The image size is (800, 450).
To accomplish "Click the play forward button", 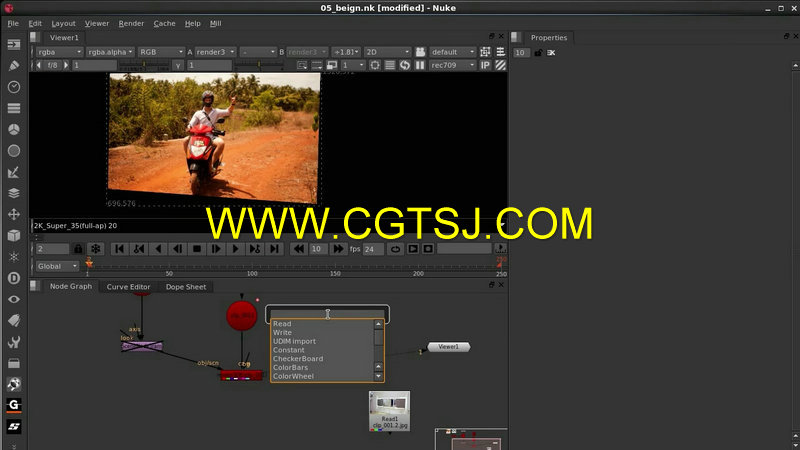I will 235,249.
